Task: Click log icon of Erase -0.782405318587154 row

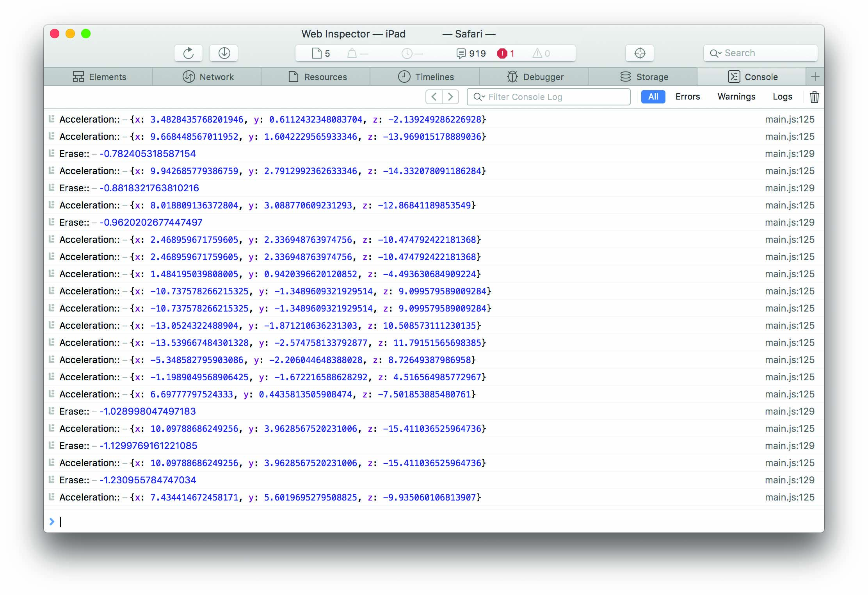Action: click(x=51, y=153)
